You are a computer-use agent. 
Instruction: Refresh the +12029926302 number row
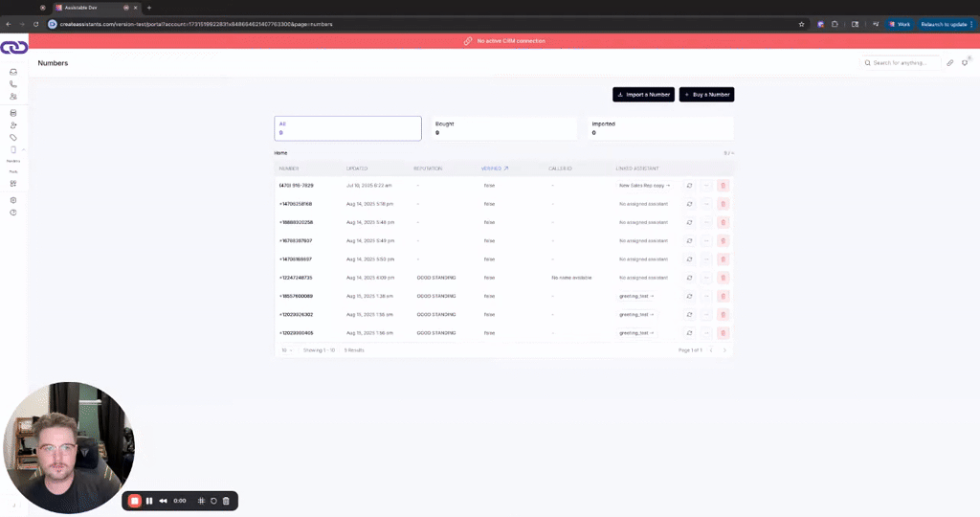tap(689, 314)
